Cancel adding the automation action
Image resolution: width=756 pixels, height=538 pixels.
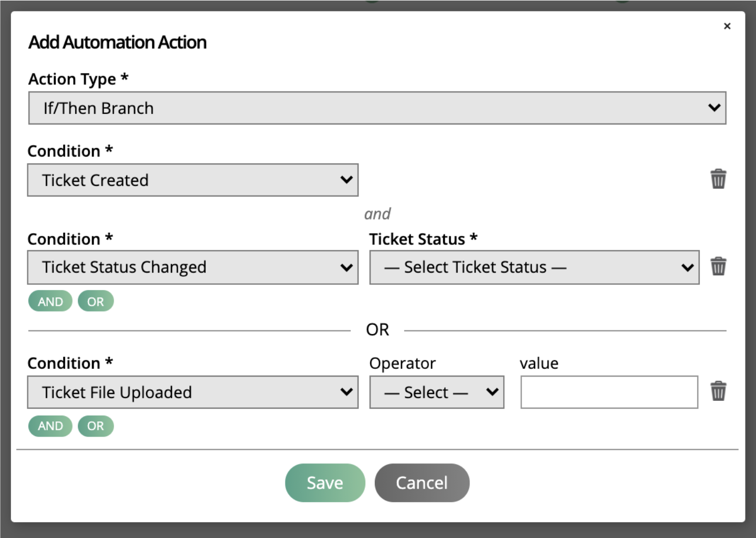422,482
